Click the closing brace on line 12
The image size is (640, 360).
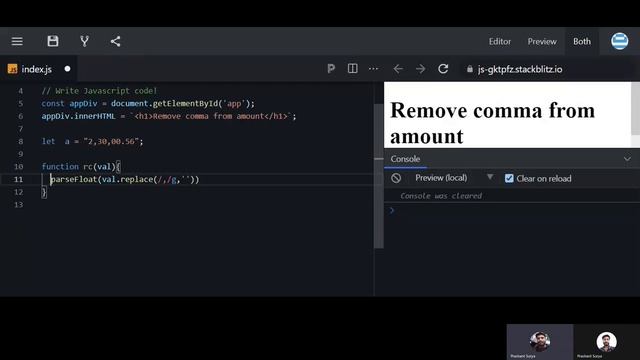pyautogui.click(x=44, y=192)
